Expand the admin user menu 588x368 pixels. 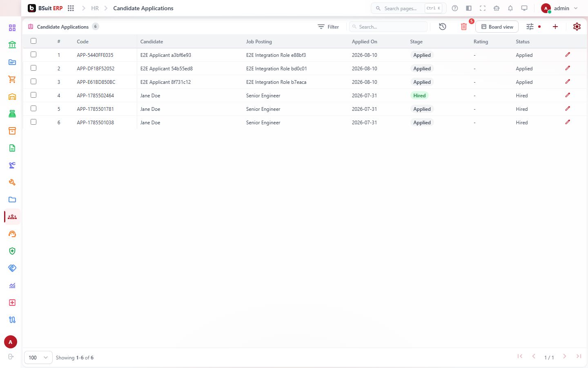pos(559,8)
